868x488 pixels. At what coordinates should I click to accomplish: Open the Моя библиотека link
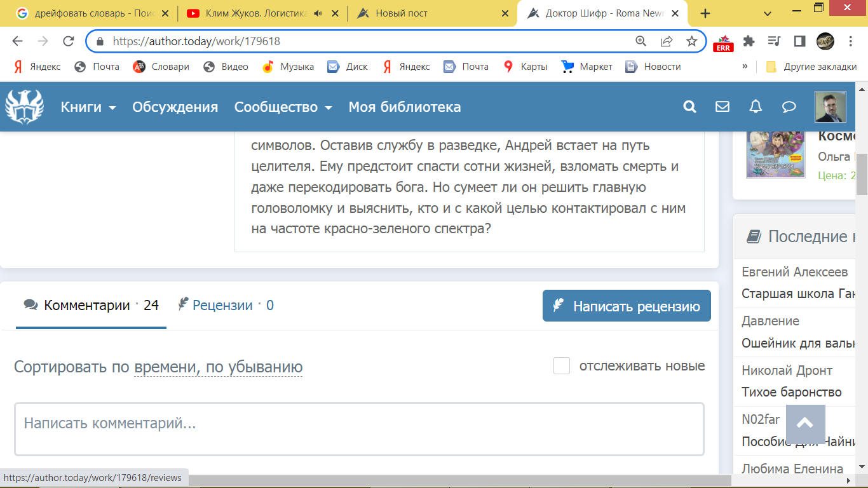pos(404,107)
